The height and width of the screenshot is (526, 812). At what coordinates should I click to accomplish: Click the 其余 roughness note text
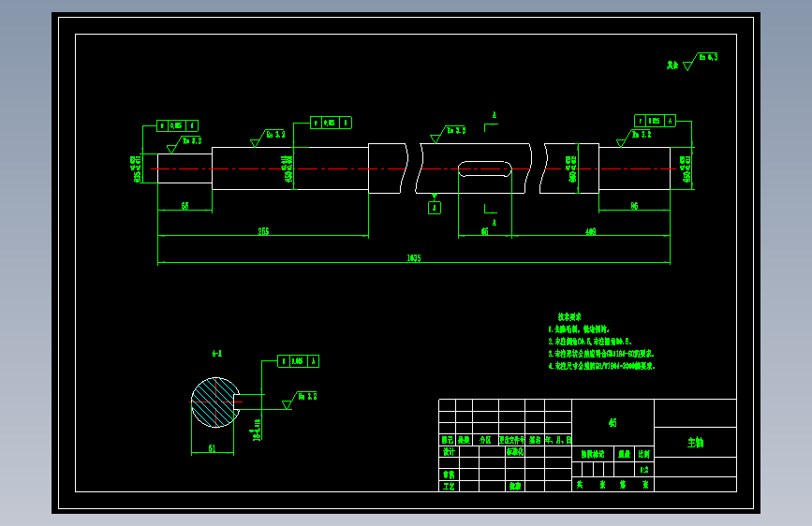(672, 66)
